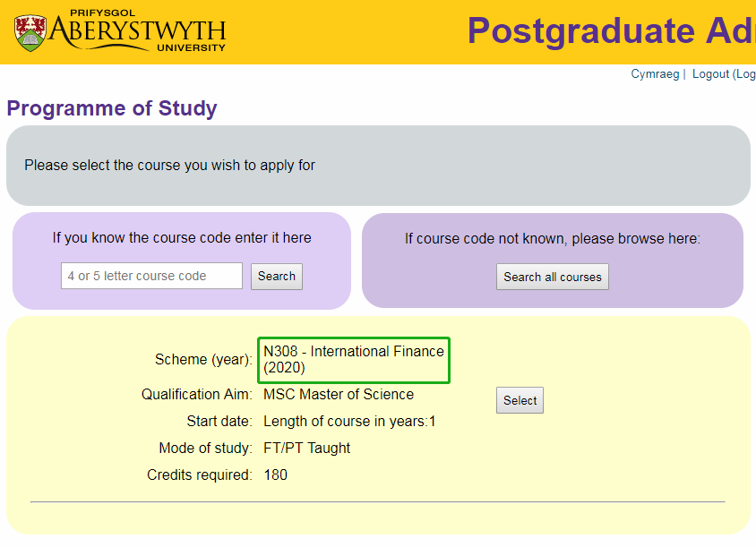The height and width of the screenshot is (547, 756).
Task: Click the FT/PT Taught mode of study value
Action: pos(307,449)
